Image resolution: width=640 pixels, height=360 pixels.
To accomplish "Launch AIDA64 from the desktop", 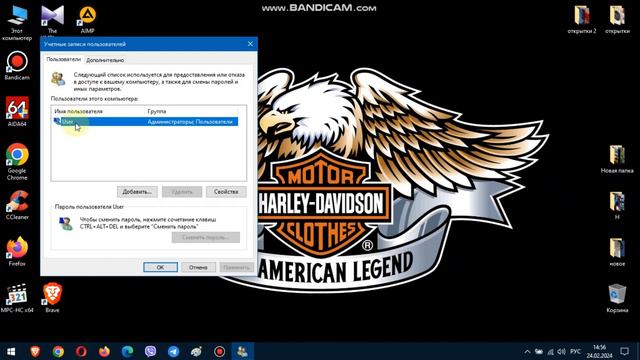I will pyautogui.click(x=17, y=111).
